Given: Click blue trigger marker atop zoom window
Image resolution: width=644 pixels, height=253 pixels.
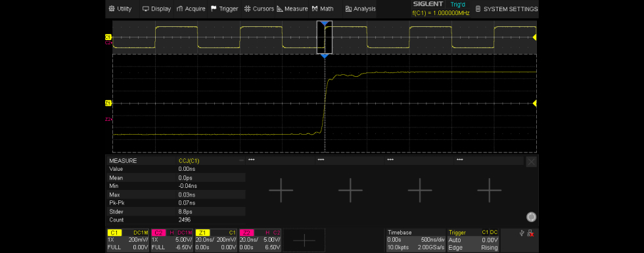Looking at the screenshot, I should pos(325,57).
